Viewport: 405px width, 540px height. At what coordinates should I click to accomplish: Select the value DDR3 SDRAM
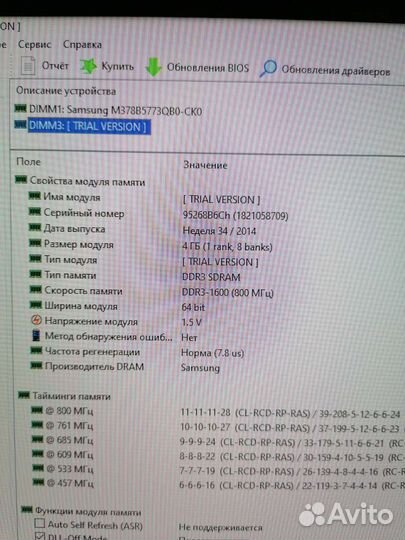point(211,277)
